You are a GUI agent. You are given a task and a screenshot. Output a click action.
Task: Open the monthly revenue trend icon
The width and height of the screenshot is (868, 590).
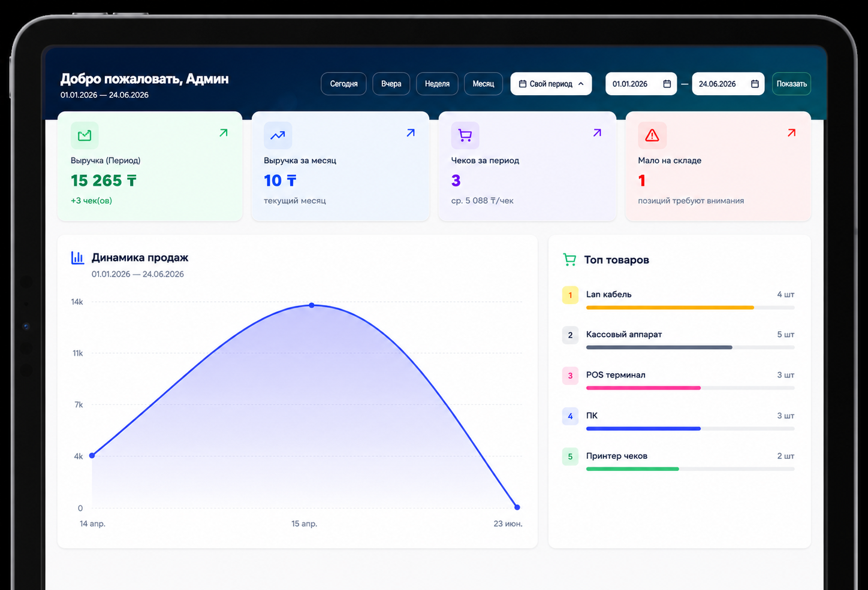pyautogui.click(x=278, y=135)
